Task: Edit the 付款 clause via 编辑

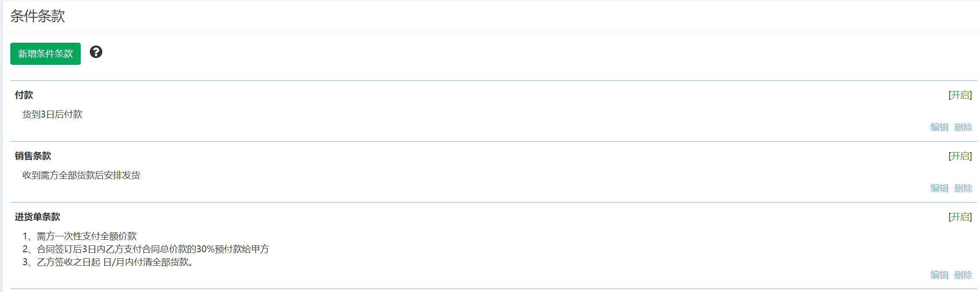Action: [x=939, y=127]
